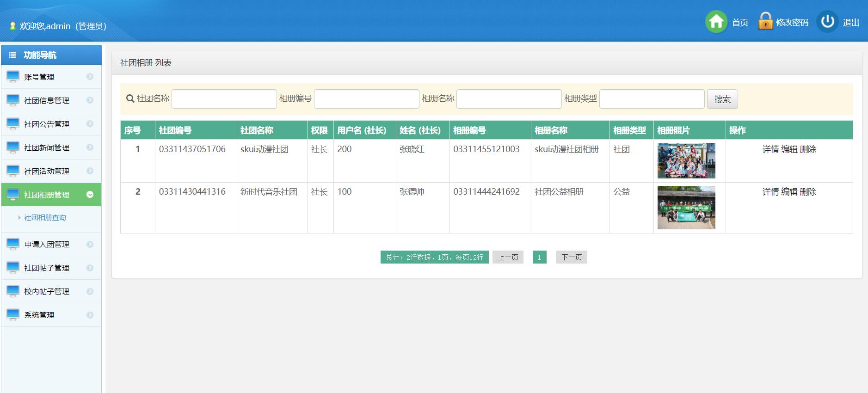Click the user icon beside welcome text

tap(13, 26)
